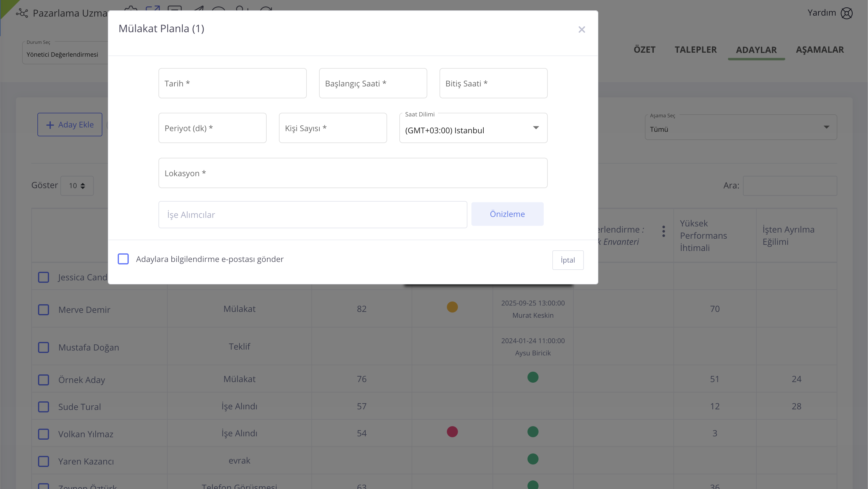Click the network icon beside Pazarlama Uzmanı

pyautogui.click(x=22, y=13)
